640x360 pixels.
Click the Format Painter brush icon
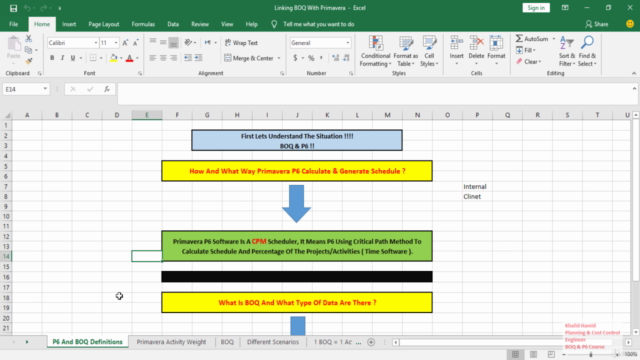pos(29,61)
